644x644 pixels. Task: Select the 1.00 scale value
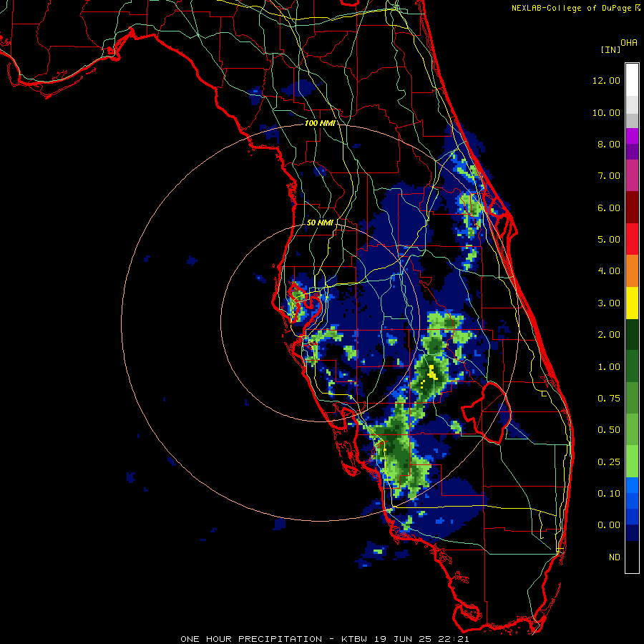coord(609,367)
